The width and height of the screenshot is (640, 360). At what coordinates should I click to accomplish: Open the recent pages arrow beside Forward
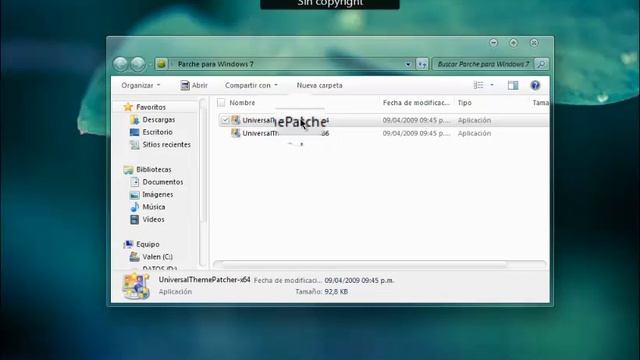coord(150,64)
